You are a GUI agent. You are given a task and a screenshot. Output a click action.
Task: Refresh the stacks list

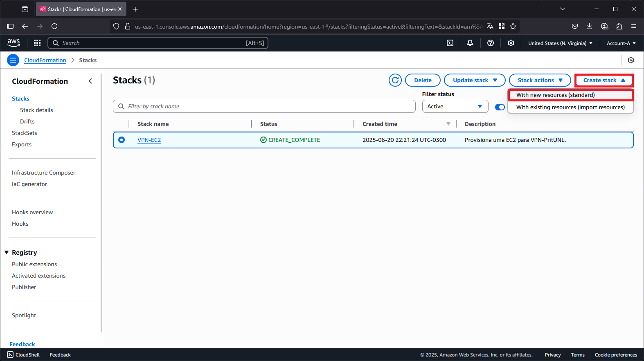coord(395,80)
